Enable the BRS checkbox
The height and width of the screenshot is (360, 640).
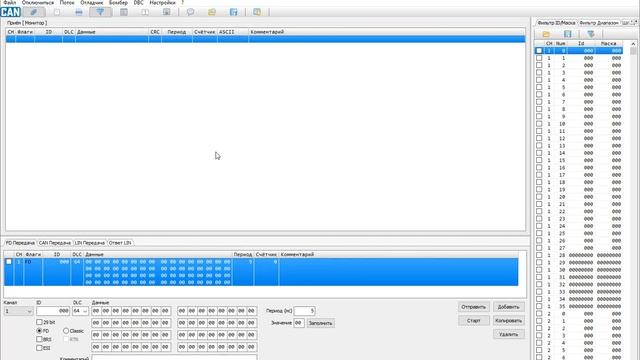pos(39,339)
